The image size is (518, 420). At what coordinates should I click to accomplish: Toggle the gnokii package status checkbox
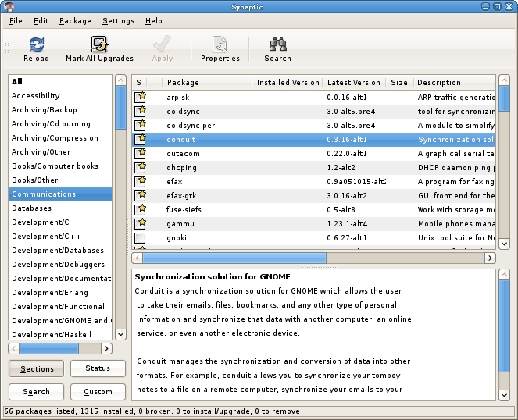(x=140, y=238)
